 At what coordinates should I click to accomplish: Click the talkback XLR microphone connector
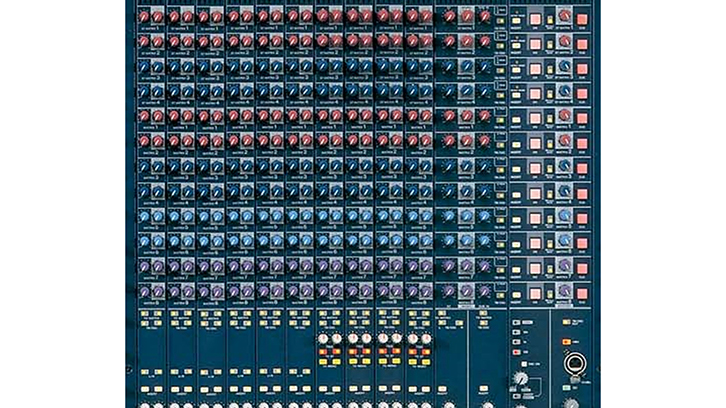tap(575, 363)
